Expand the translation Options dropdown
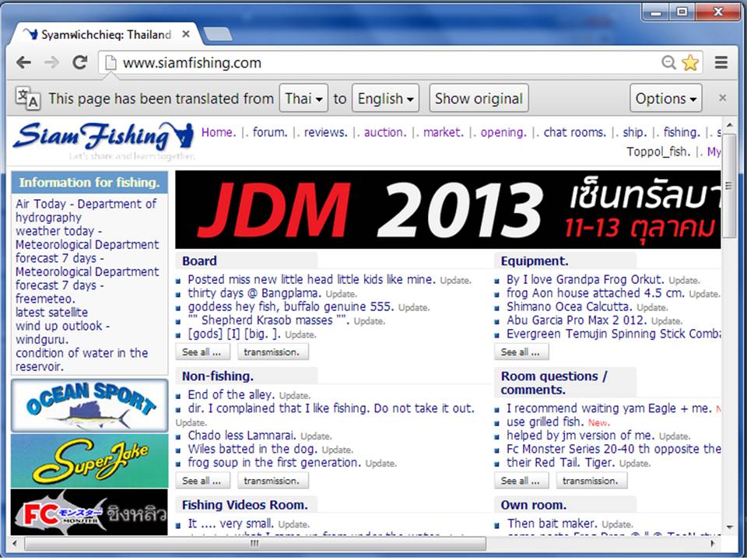This screenshot has width=747, height=560. pyautogui.click(x=665, y=99)
